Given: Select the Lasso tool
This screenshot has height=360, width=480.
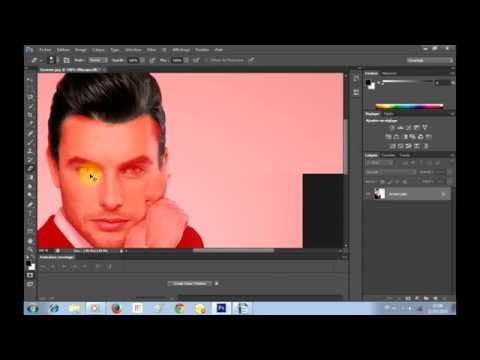Looking at the screenshot, I should [x=30, y=98].
